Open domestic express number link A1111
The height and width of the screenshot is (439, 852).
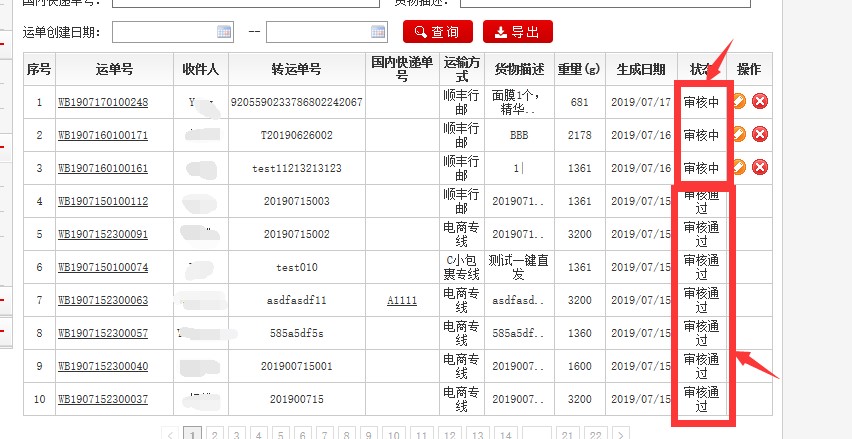[x=402, y=300]
